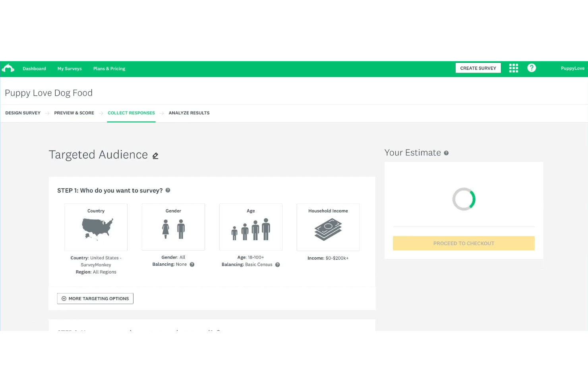The height and width of the screenshot is (392, 588).
Task: Open My Surveys in the top navigation
Action: [70, 69]
